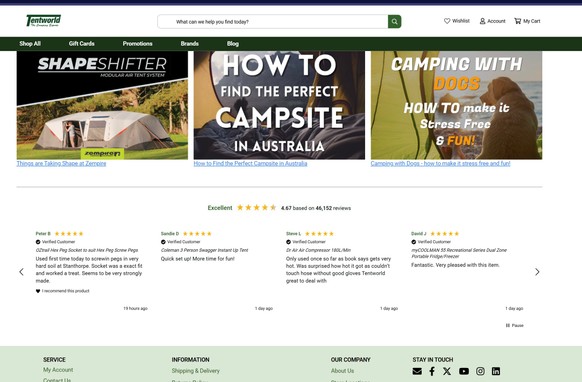Screen dimensions: 582x382
Task: Open the Instagram icon in footer
Action: [x=480, y=371]
